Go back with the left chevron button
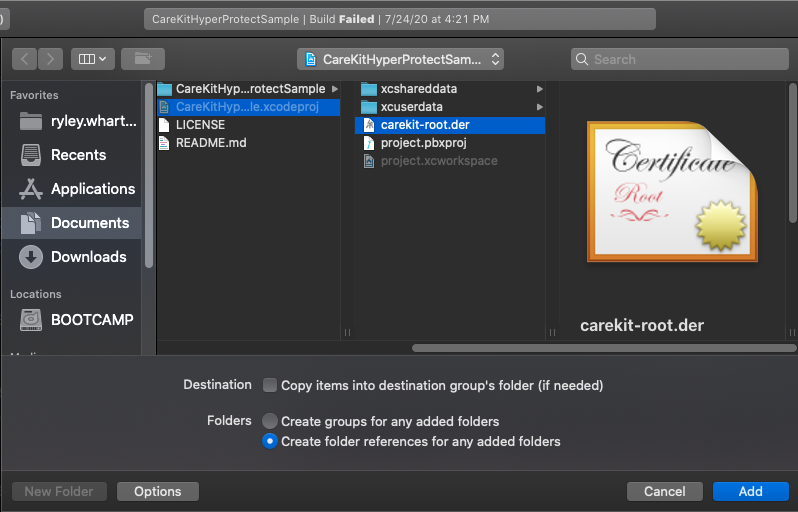 [24, 59]
